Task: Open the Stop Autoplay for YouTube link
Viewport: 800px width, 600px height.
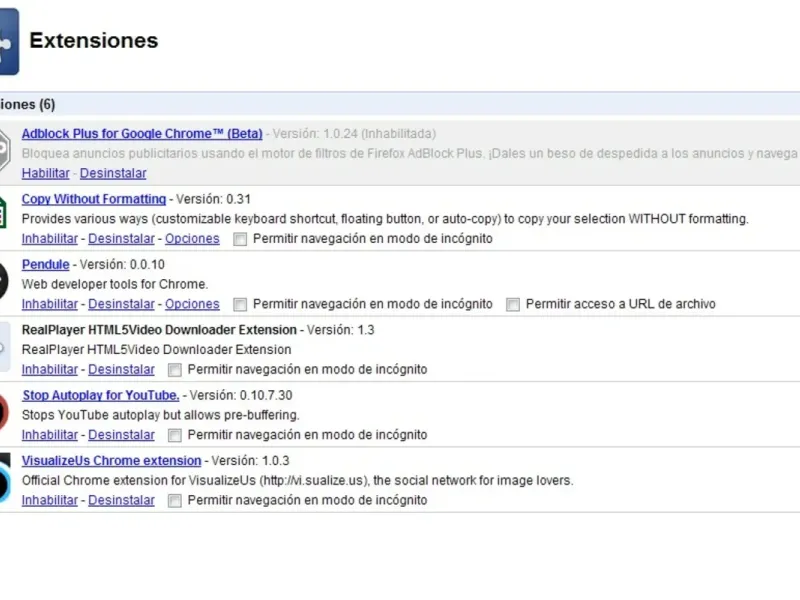Action: [101, 395]
